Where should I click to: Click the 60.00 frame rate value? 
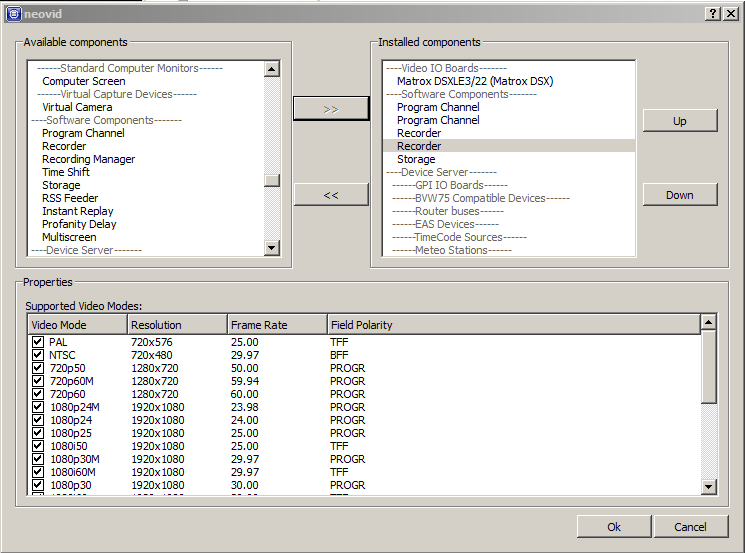pos(245,394)
